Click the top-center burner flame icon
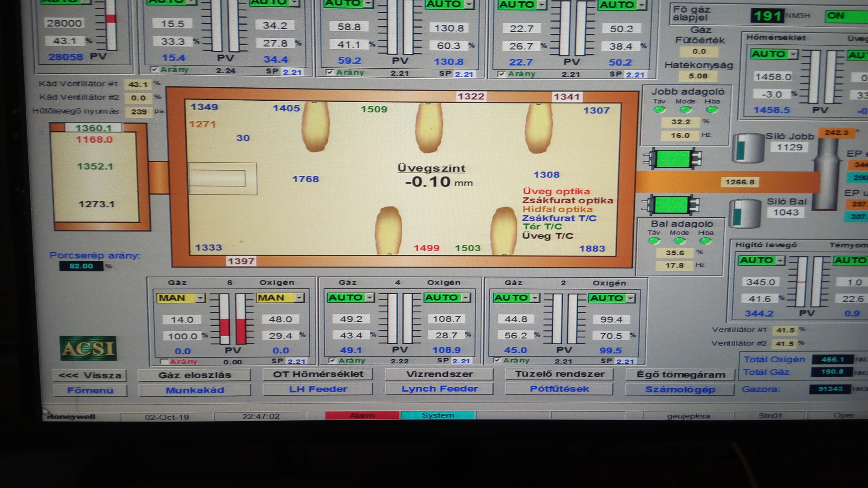Viewport: 868px width, 488px height. pyautogui.click(x=429, y=128)
